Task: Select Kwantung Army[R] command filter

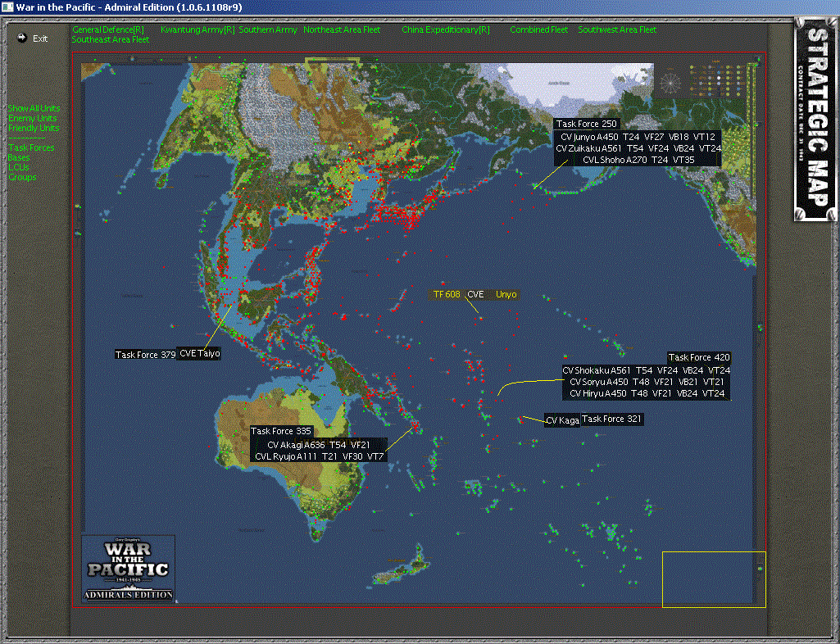Action: coord(198,29)
